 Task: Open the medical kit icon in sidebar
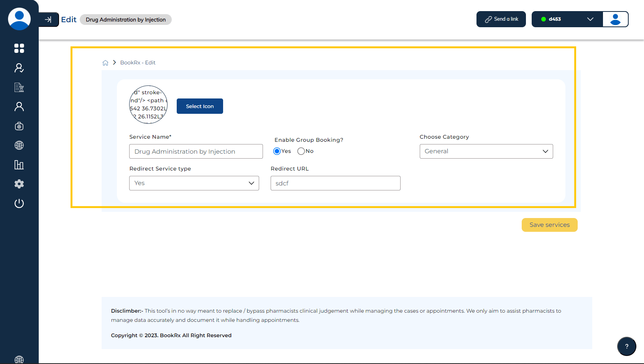[19, 126]
